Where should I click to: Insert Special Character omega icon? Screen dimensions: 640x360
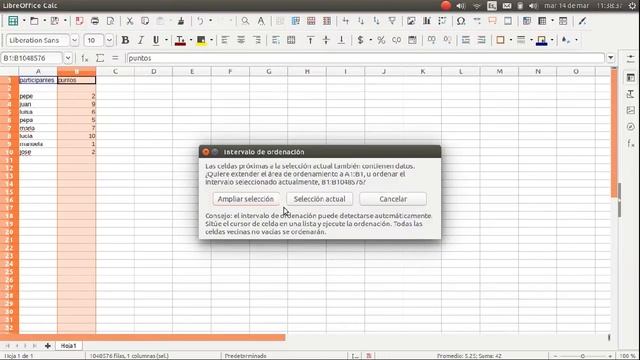(x=461, y=21)
